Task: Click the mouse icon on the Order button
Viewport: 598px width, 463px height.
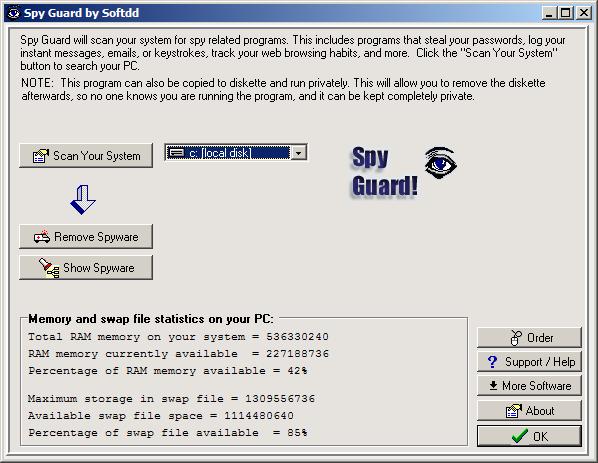Action: click(x=516, y=338)
